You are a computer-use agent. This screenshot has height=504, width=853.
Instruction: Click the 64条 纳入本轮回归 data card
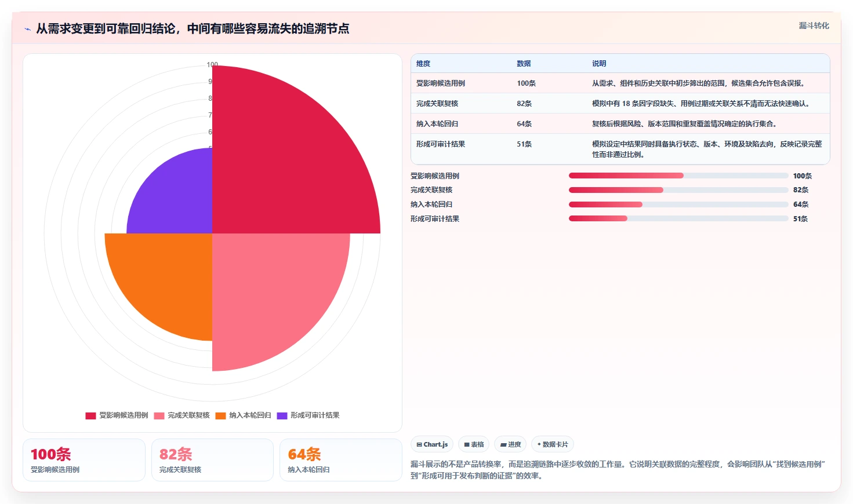click(341, 460)
